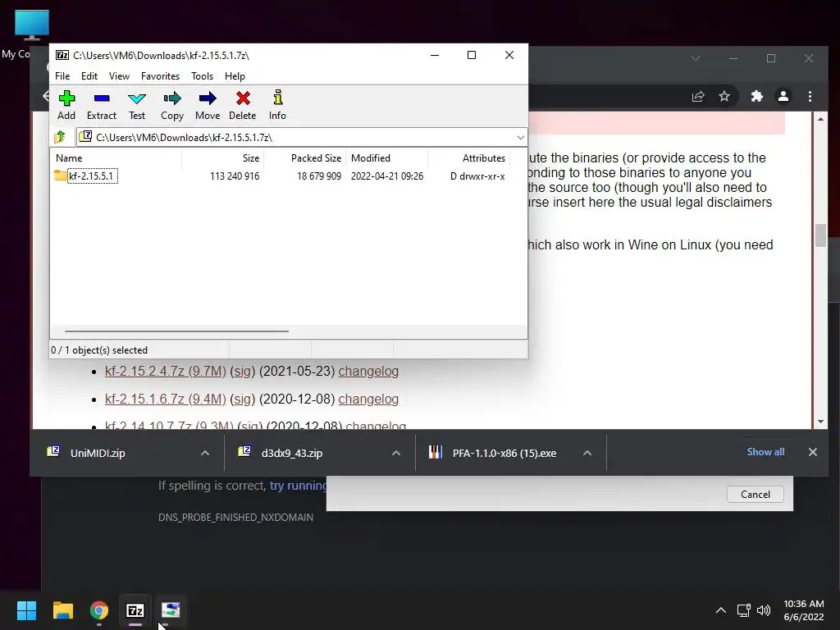
Task: Open changelog link for kf-2.15.2.4
Action: [368, 371]
